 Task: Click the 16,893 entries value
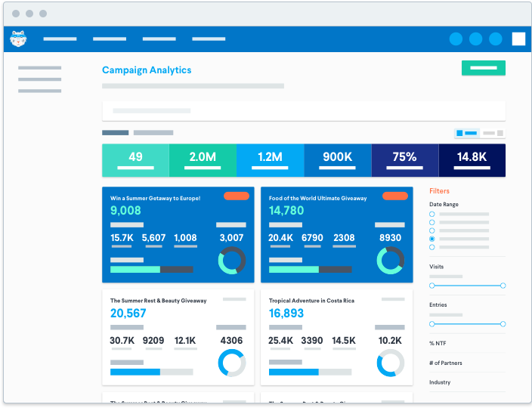pos(286,313)
